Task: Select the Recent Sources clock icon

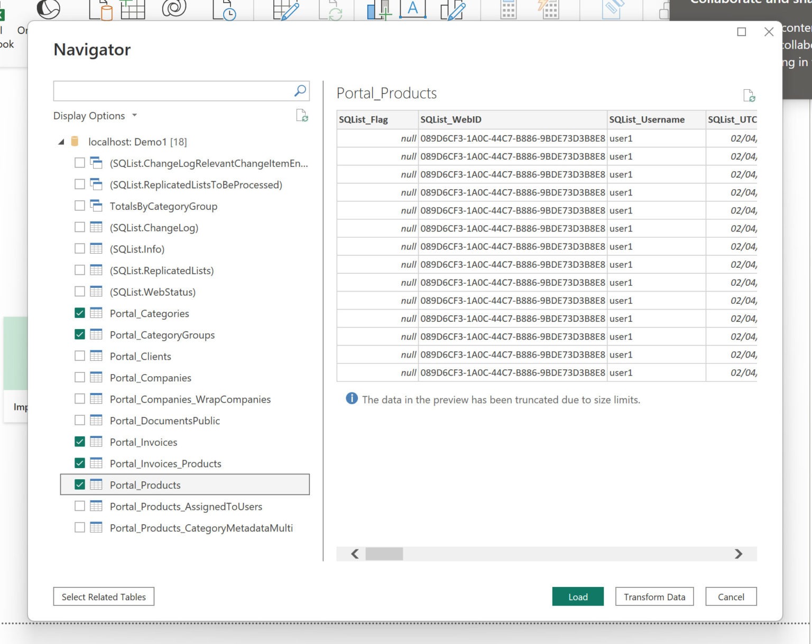Action: (225, 10)
